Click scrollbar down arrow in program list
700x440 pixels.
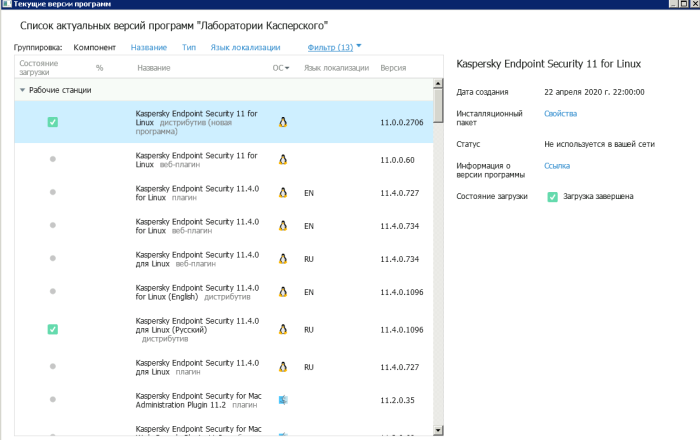click(x=437, y=430)
